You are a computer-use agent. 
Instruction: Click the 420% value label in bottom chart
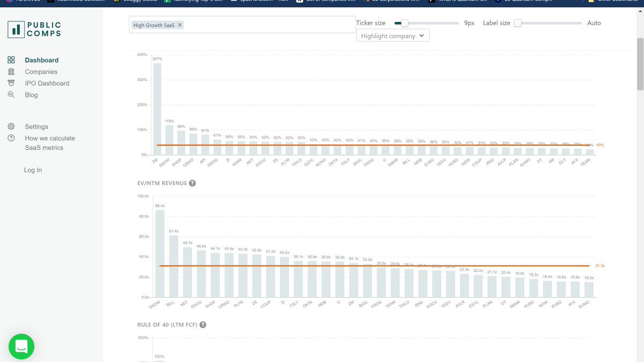coord(159,356)
